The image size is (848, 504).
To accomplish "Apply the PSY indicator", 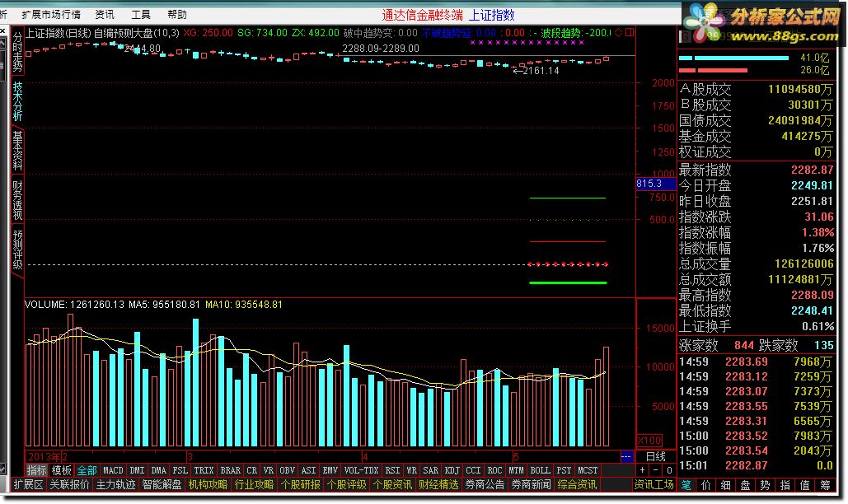I will coord(564,470).
